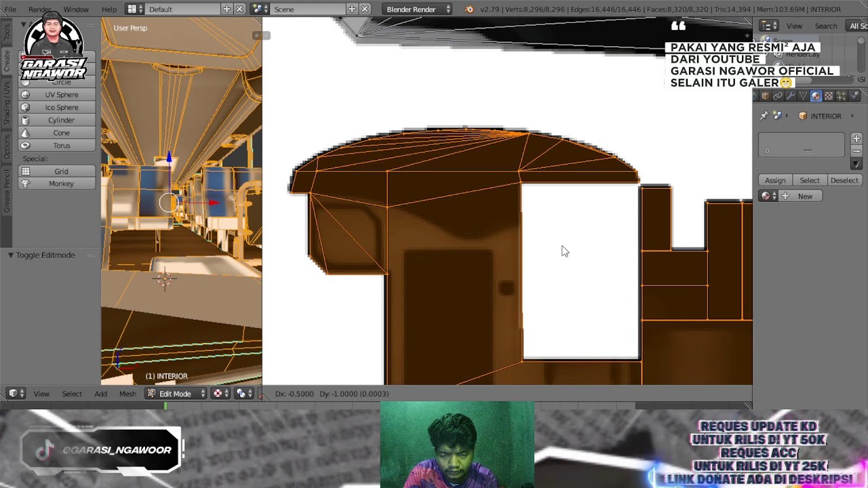The height and width of the screenshot is (488, 868).
Task: Open the mesh Data triangle tab
Action: (x=803, y=96)
